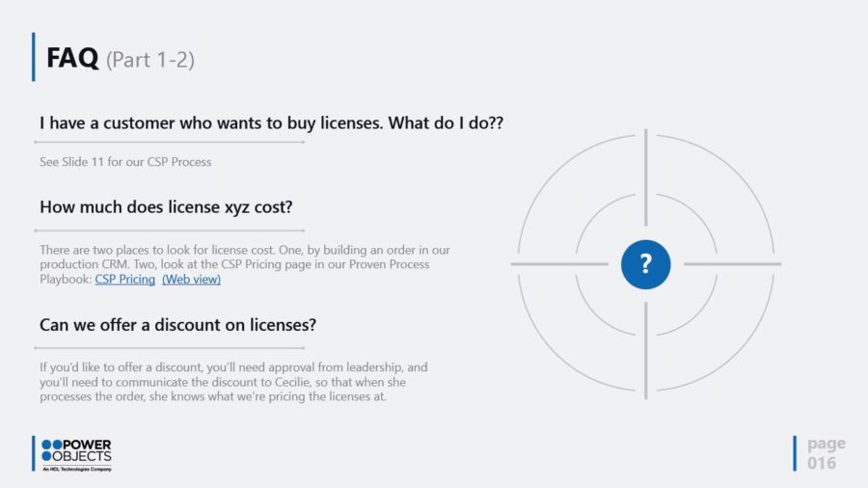The height and width of the screenshot is (488, 868).
Task: Click the FAQ slide title
Action: pyautogui.click(x=72, y=58)
